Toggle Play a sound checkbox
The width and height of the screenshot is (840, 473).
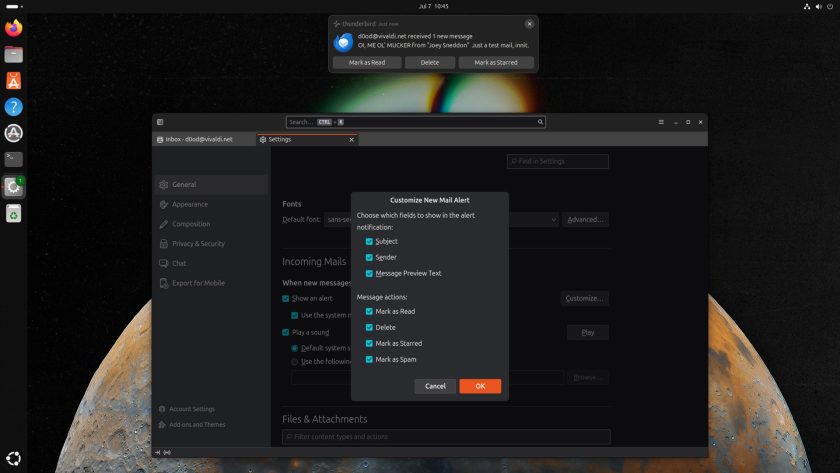286,333
